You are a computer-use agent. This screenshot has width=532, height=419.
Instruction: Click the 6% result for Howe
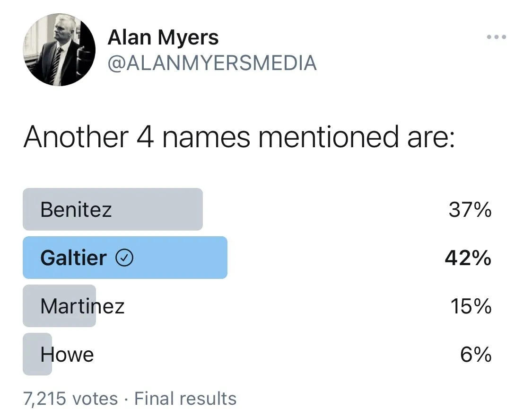[476, 355]
